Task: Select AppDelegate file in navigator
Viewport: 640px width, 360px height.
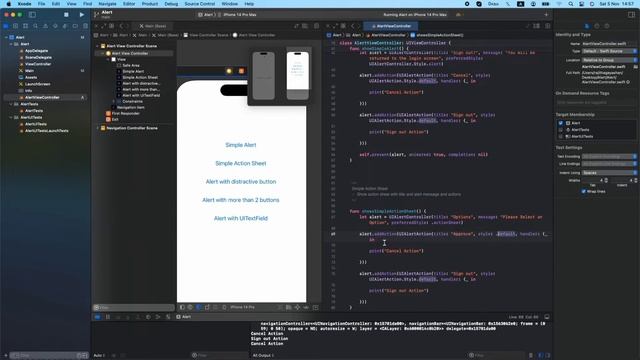Action: pos(36,51)
